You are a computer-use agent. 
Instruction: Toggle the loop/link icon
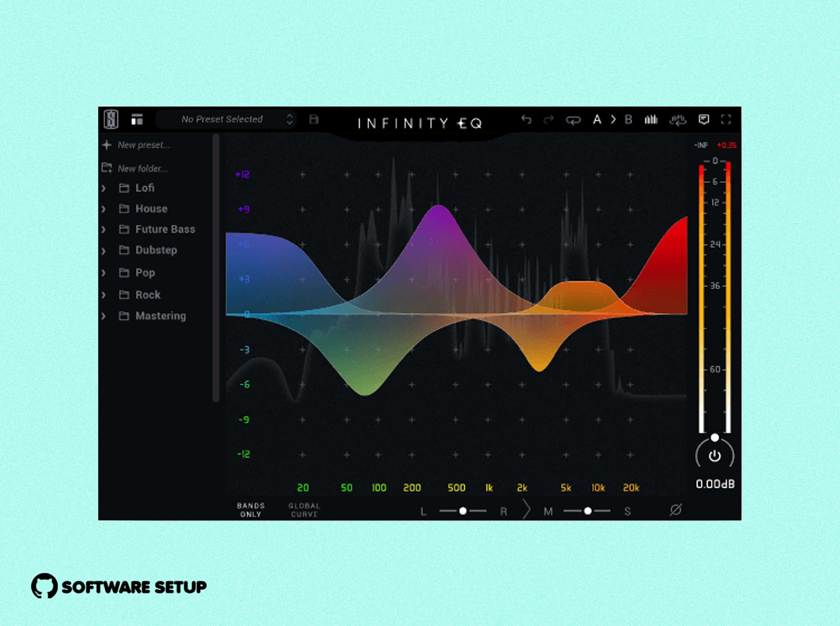573,120
